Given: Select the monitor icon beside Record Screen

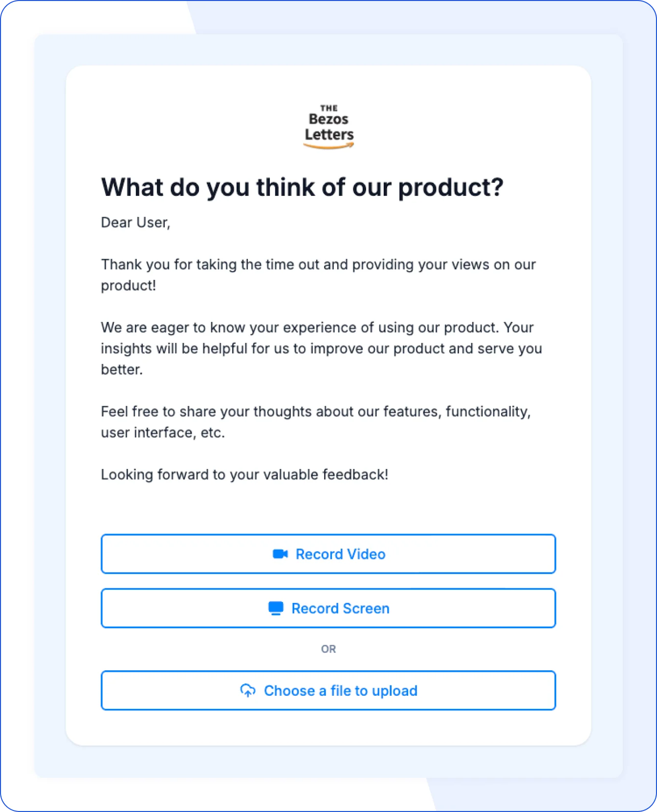Looking at the screenshot, I should pos(275,608).
